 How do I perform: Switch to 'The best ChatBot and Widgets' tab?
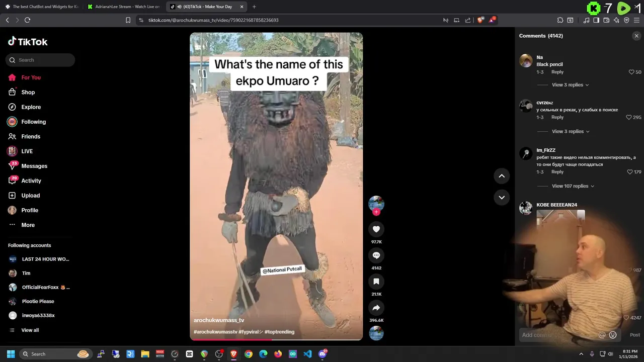pos(42,7)
